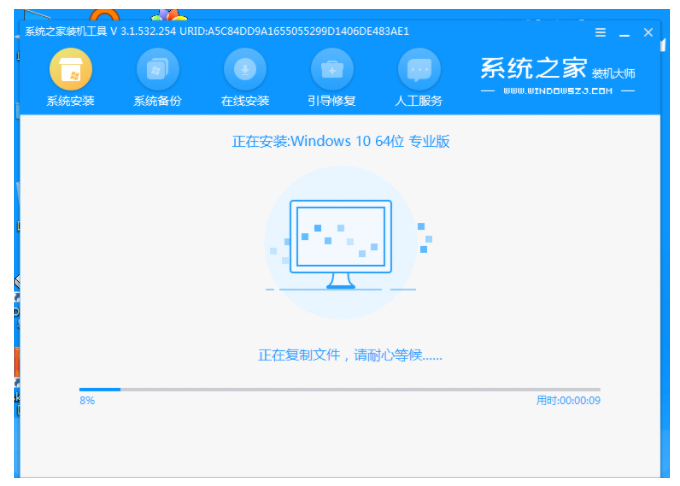The image size is (680, 486).
Task: Click the 8% progress percentage label
Action: (86, 401)
